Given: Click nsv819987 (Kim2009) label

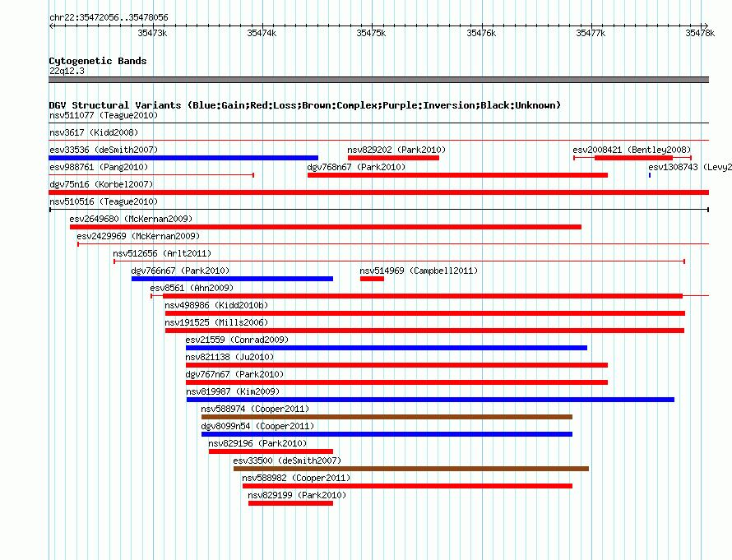Looking at the screenshot, I should (x=233, y=391).
